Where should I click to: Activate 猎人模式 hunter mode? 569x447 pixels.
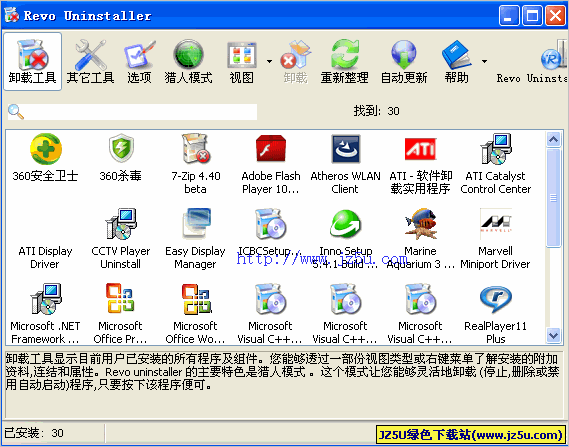click(x=188, y=61)
